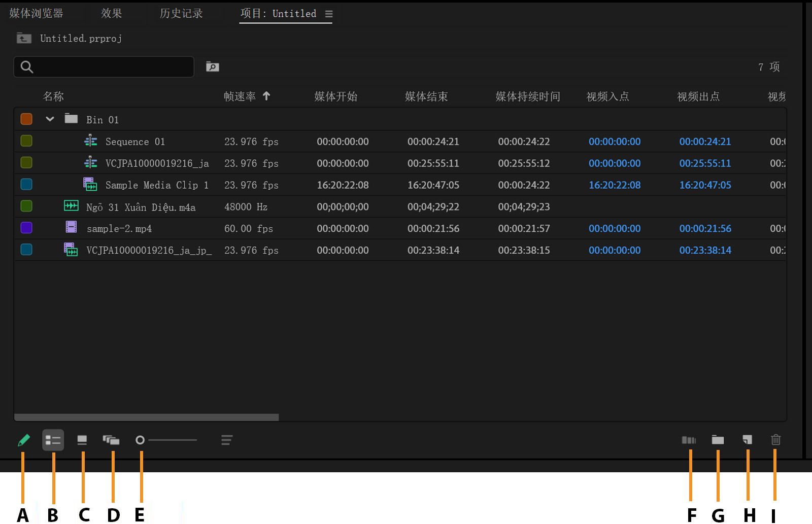The image size is (812, 524).
Task: Reverse the frame rate sort order
Action: (x=247, y=96)
